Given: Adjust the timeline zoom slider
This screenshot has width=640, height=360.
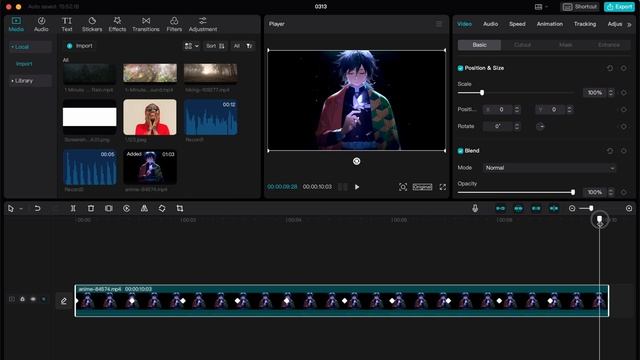Looking at the screenshot, I should 591,208.
